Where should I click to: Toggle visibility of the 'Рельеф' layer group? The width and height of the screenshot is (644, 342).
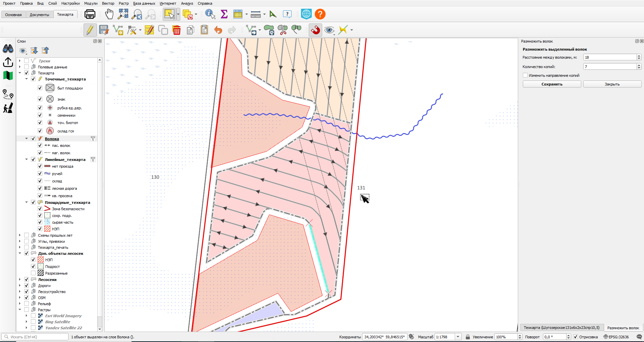(27, 304)
